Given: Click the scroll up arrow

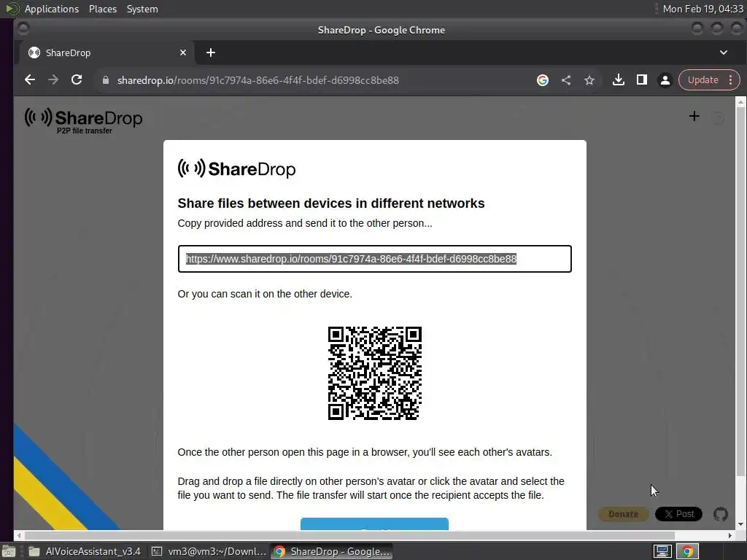Looking at the screenshot, I should coord(740,101).
